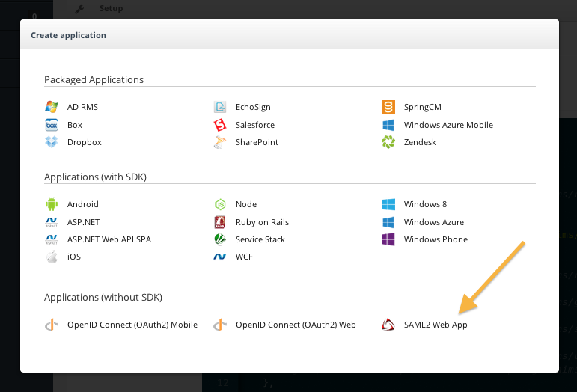The image size is (577, 392).
Task: Click the Box logo icon
Action: coord(52,125)
